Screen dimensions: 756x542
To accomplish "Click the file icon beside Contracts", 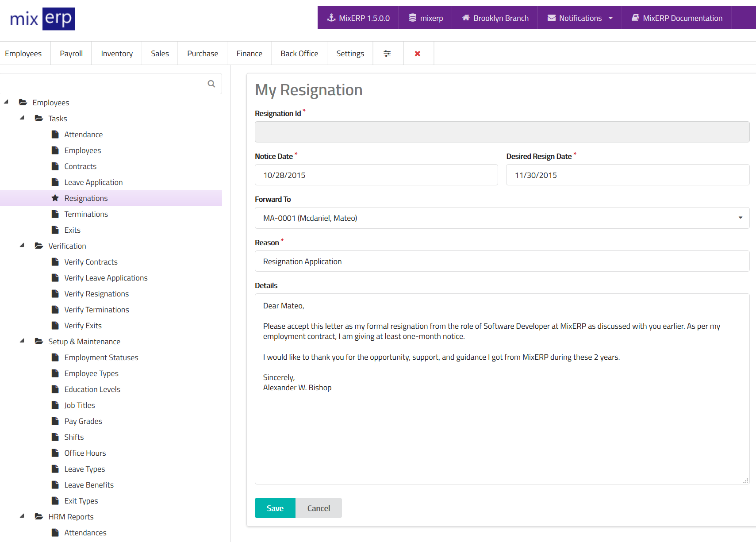I will click(x=55, y=166).
